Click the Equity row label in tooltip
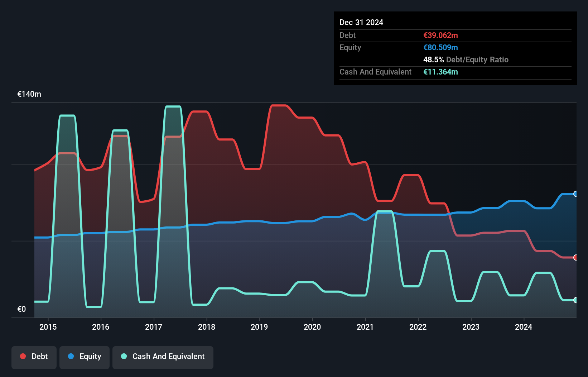The height and width of the screenshot is (377, 588). pyautogui.click(x=350, y=47)
